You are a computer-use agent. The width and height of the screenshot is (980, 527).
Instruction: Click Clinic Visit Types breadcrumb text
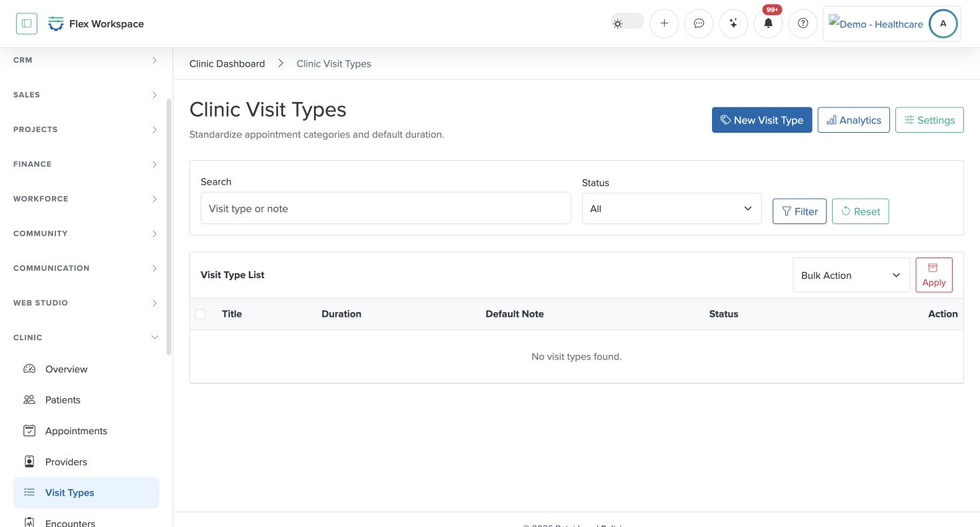(x=333, y=63)
